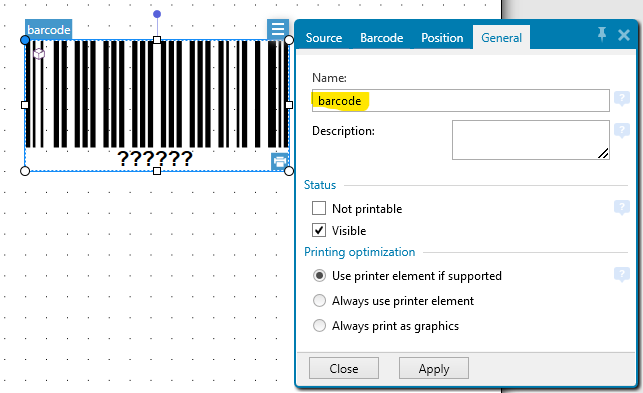This screenshot has width=643, height=393.
Task: Click help icon next to Description field
Action: tap(622, 130)
